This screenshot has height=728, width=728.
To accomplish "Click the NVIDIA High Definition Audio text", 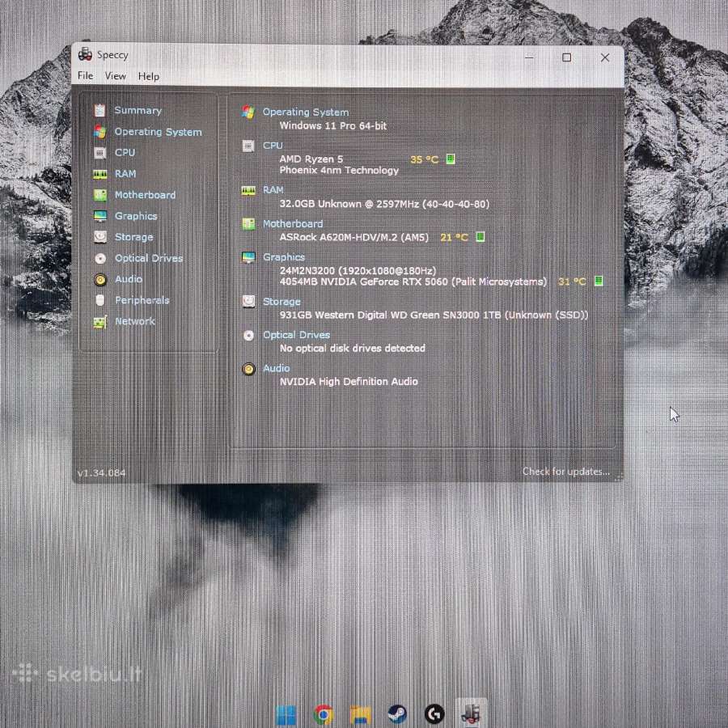I will click(x=349, y=382).
